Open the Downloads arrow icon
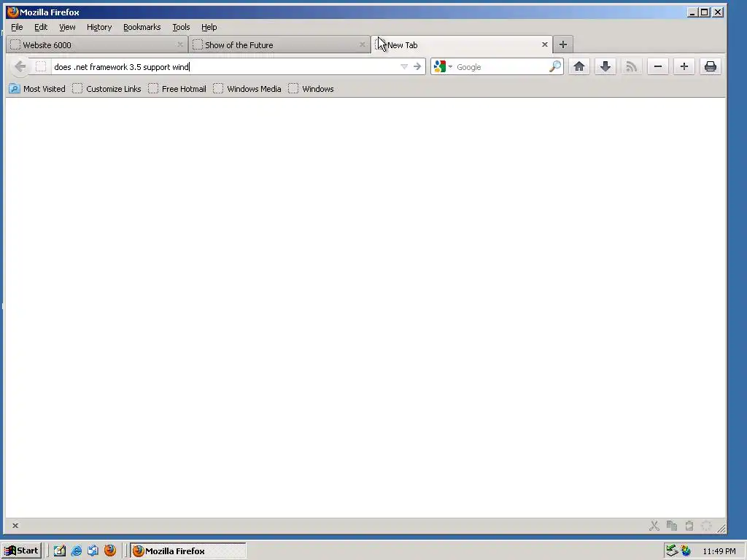Image resolution: width=747 pixels, height=560 pixels. coord(605,66)
